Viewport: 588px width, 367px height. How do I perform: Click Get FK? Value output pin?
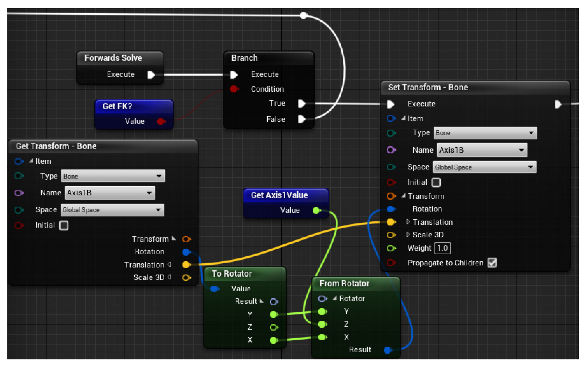tap(161, 121)
